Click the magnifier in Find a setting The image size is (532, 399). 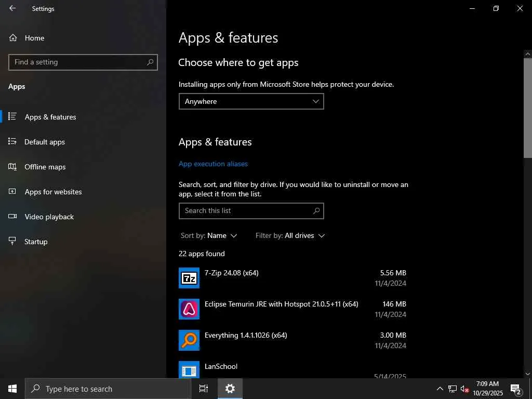click(x=150, y=62)
